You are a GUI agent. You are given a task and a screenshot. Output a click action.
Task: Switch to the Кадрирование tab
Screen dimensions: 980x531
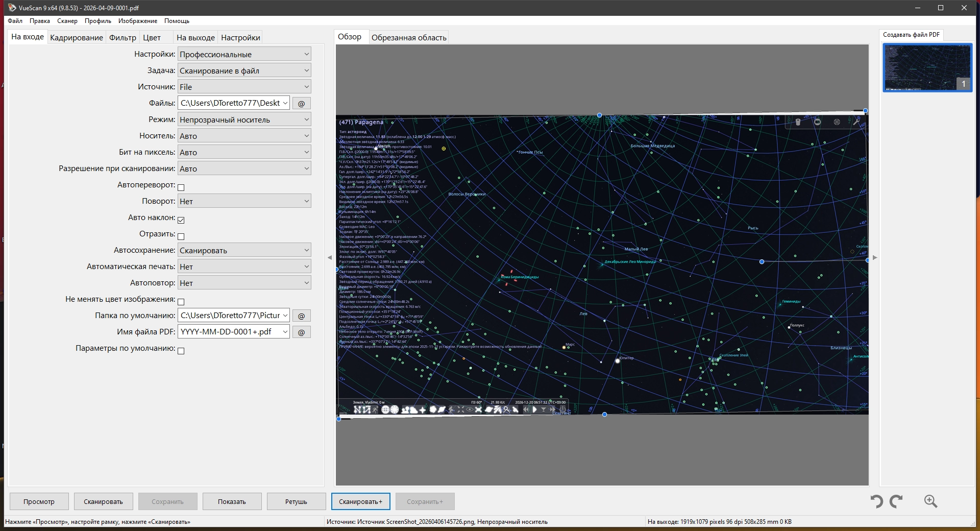click(x=77, y=37)
